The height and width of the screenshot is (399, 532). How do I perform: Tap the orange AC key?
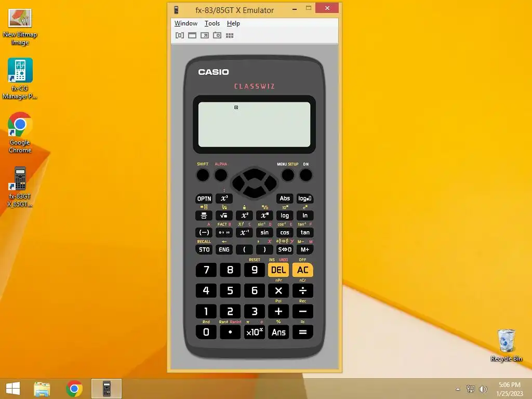303,270
